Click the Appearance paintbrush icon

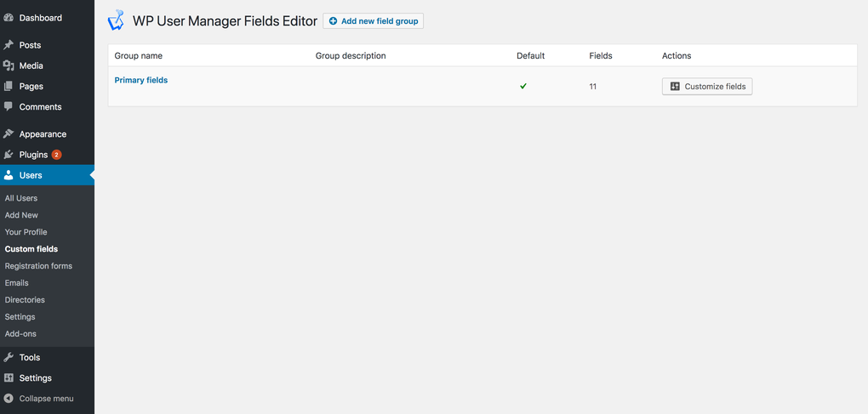pos(9,134)
